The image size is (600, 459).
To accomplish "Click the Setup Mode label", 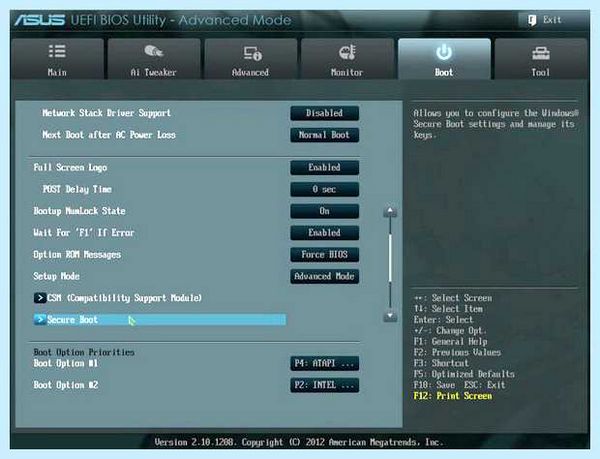I will pyautogui.click(x=56, y=276).
